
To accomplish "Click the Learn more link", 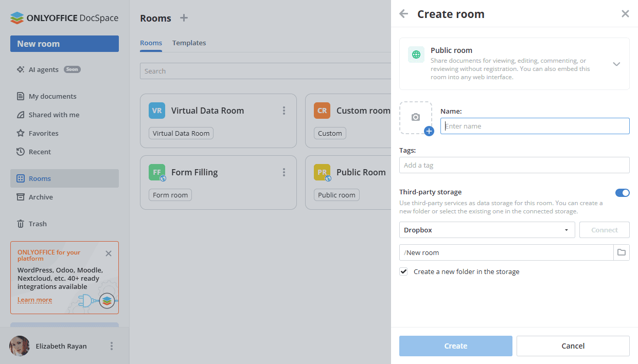I will [x=34, y=300].
